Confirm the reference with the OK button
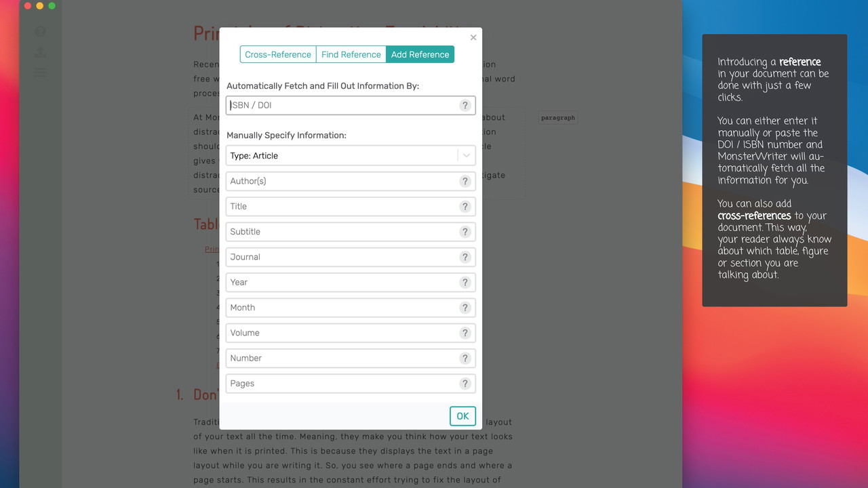The image size is (868, 488). 462,416
